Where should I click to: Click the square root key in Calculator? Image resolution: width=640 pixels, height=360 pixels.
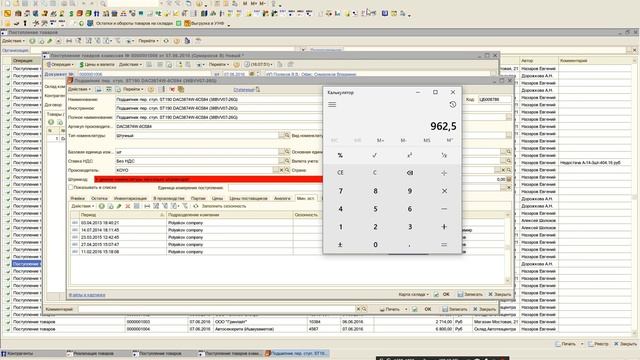(375, 155)
